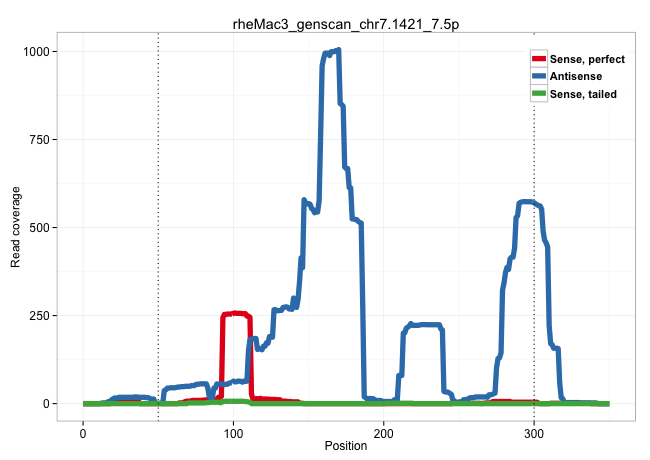650x460 pixels.
Task: Click the blue Antisense legend swatch
Action: 538,77
